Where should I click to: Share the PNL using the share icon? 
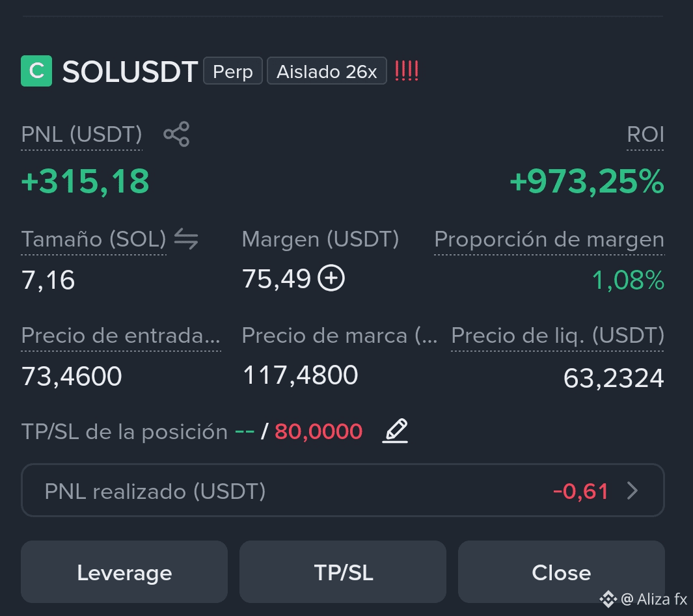click(176, 134)
